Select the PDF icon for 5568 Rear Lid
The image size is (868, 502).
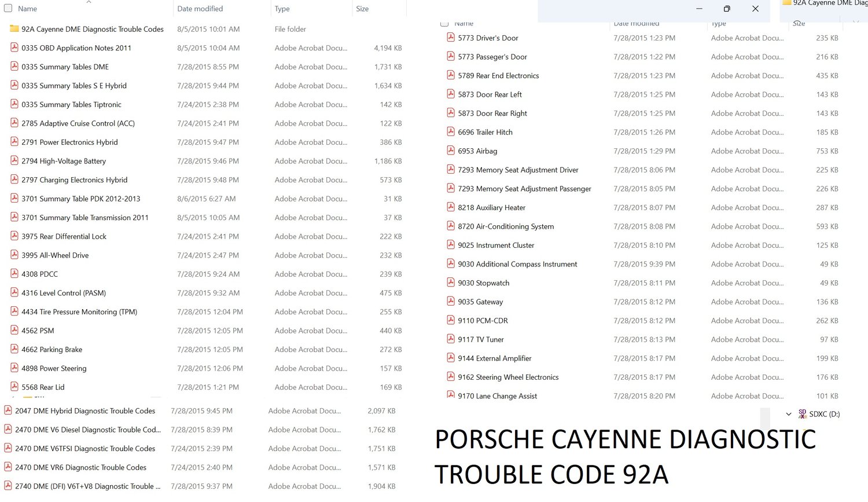(14, 387)
